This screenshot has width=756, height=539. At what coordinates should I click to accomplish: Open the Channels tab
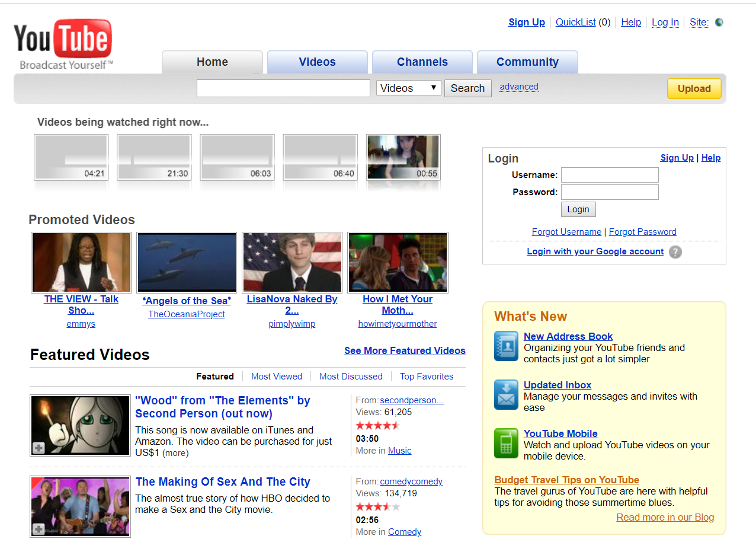422,62
